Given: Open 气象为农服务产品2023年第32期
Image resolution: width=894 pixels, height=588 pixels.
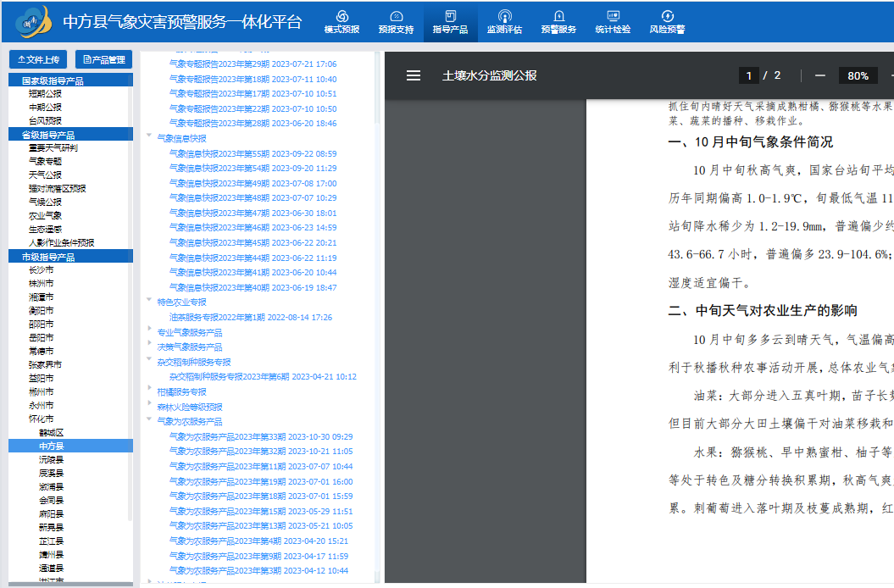Looking at the screenshot, I should [x=260, y=451].
